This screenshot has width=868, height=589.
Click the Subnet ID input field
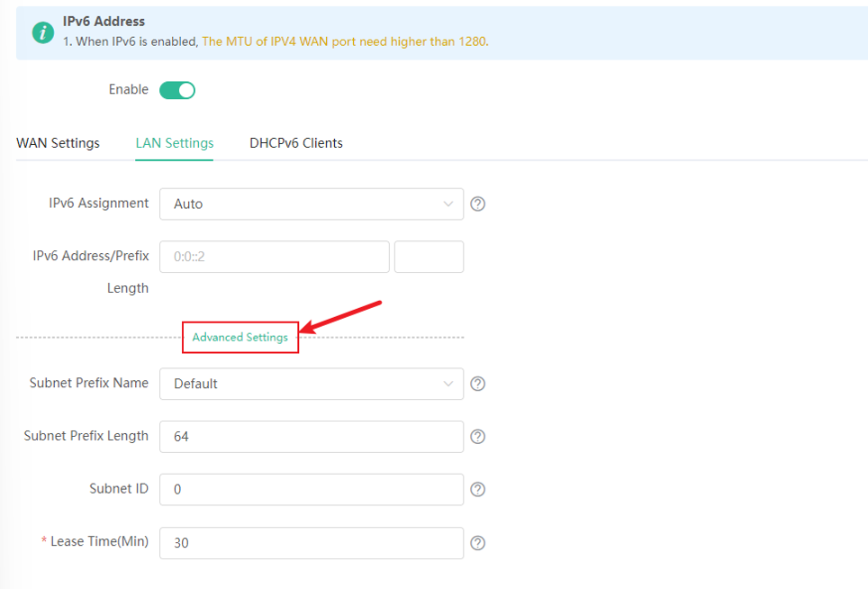pyautogui.click(x=312, y=489)
